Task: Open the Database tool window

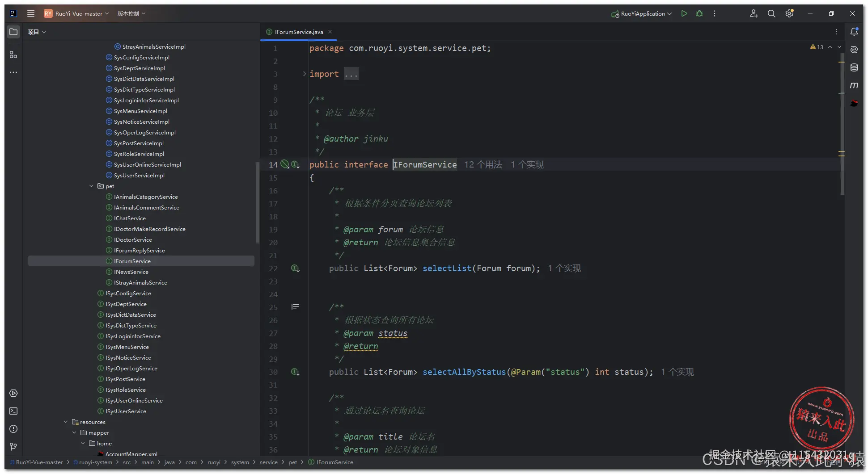Action: pyautogui.click(x=854, y=67)
